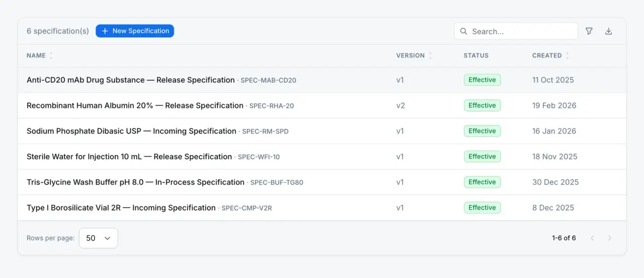Click the 16 Jan 2026 created date

[x=554, y=131]
